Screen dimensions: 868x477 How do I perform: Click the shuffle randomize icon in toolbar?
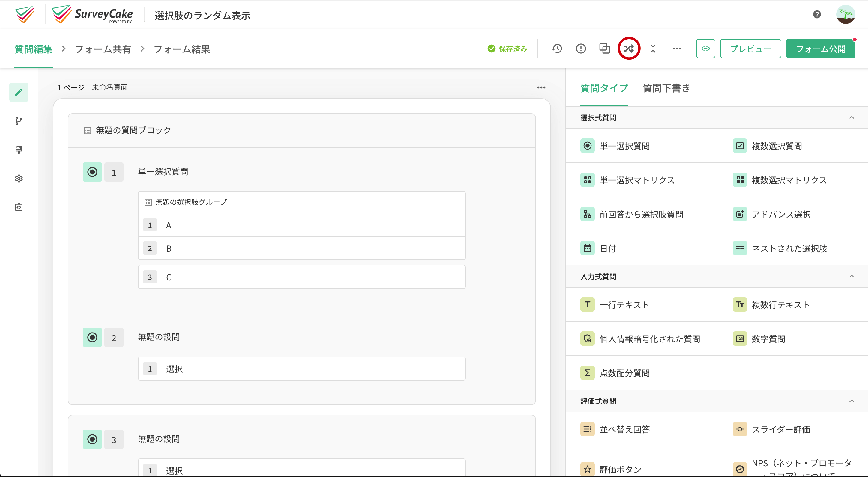click(629, 49)
